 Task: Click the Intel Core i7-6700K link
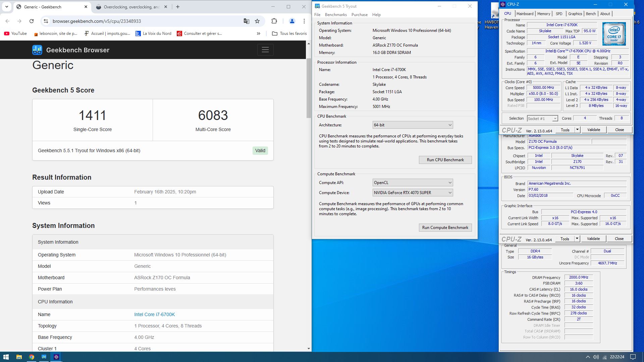coord(154,314)
